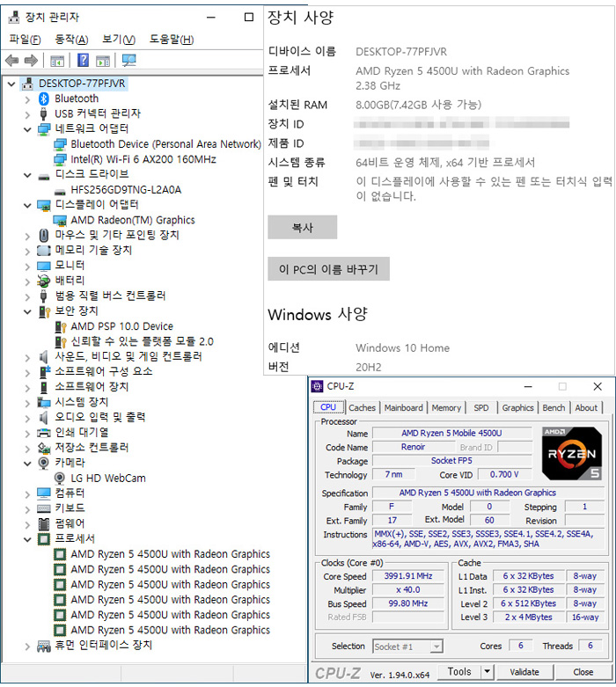Click the Specification field in CPU-Z

[488, 493]
